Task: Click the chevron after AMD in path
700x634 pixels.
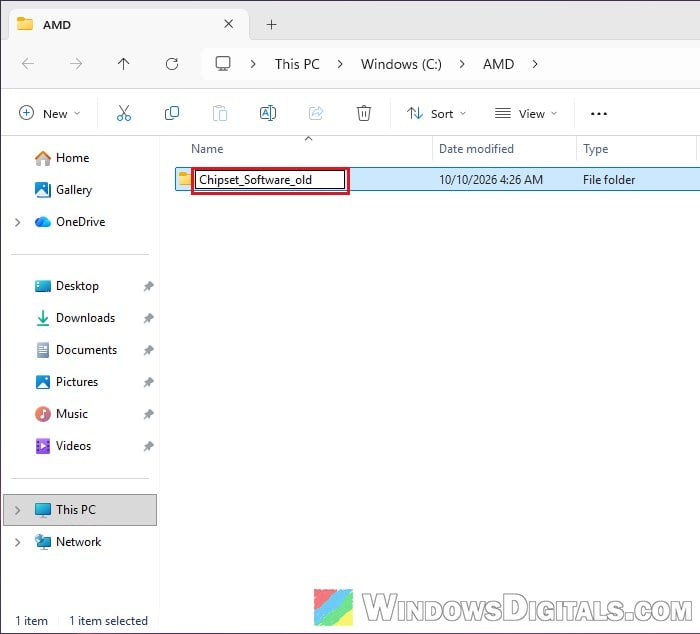Action: click(x=535, y=64)
